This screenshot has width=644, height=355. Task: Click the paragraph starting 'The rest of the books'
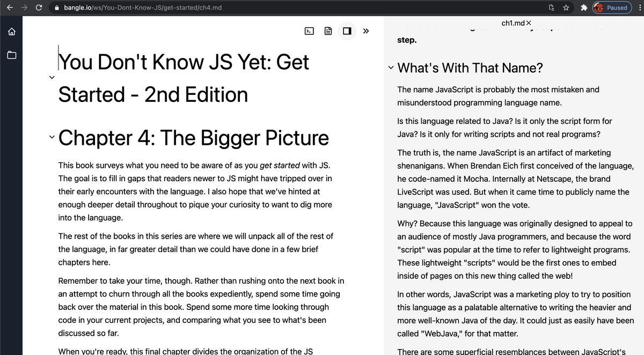(195, 249)
